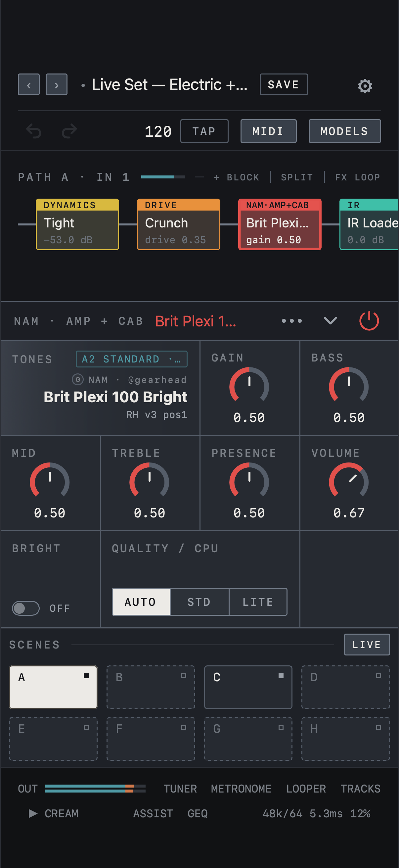This screenshot has height=868, width=399.
Task: Select scene D
Action: tap(345, 687)
